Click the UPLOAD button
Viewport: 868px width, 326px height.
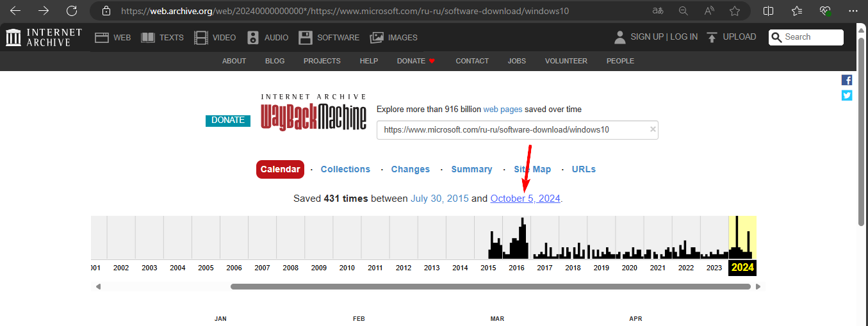(732, 37)
